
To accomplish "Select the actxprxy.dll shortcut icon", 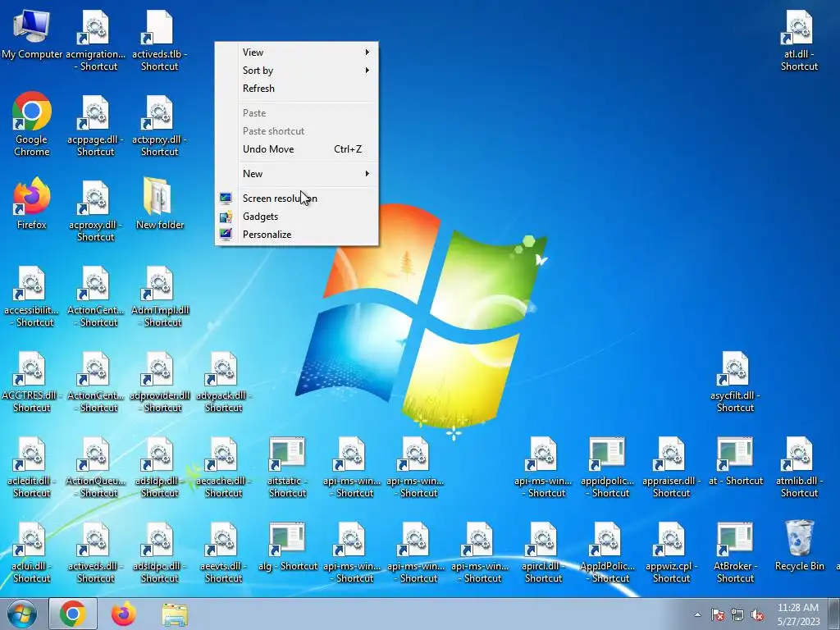I will click(x=160, y=126).
